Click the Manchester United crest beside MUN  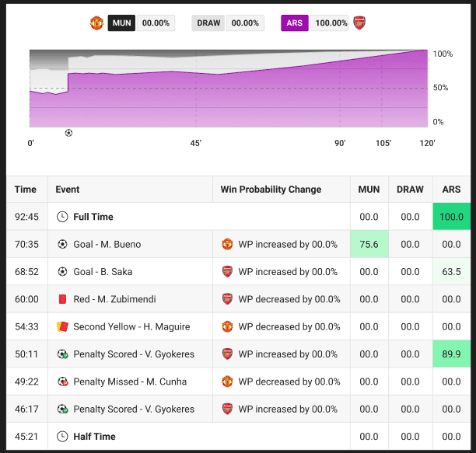(96, 23)
